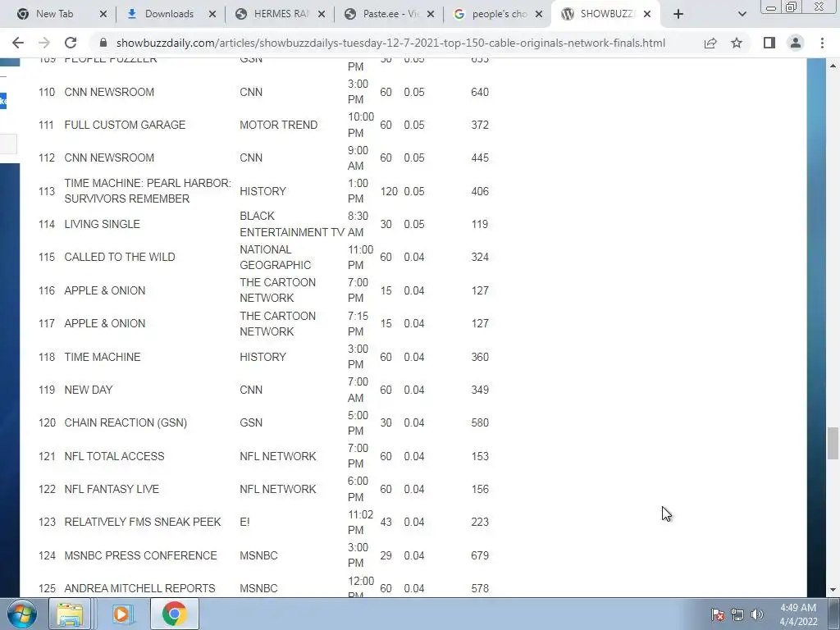
Task: Open File Explorer from taskbar
Action: 70,614
